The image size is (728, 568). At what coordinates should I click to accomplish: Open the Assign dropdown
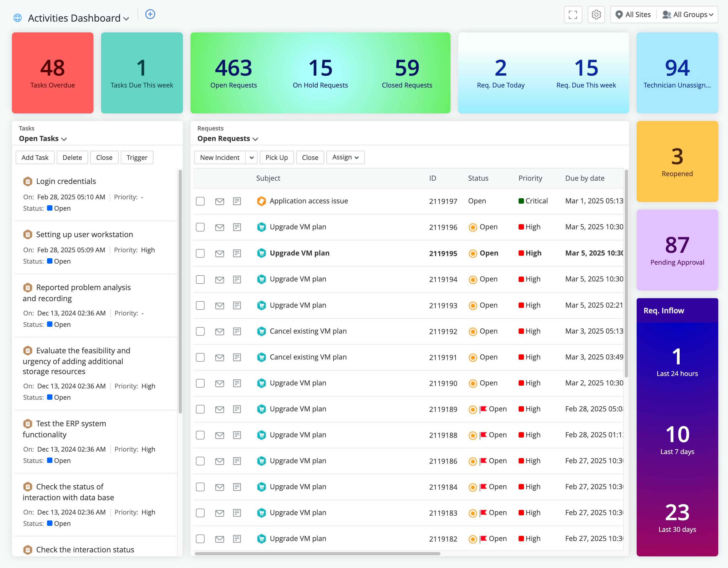tap(345, 157)
